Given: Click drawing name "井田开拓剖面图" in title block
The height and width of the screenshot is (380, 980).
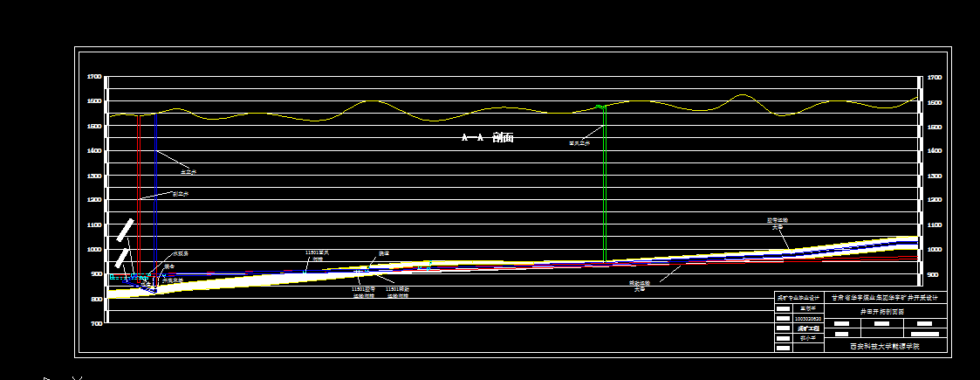Looking at the screenshot, I should coord(882,311).
